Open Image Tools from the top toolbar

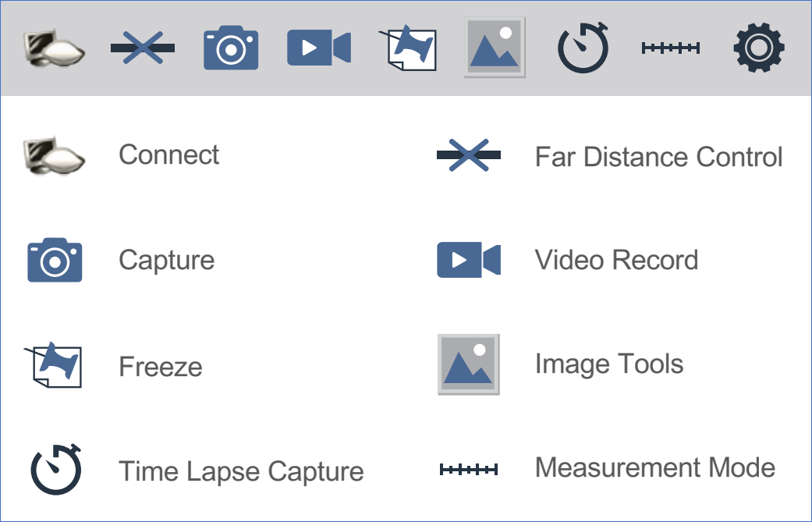click(x=495, y=48)
